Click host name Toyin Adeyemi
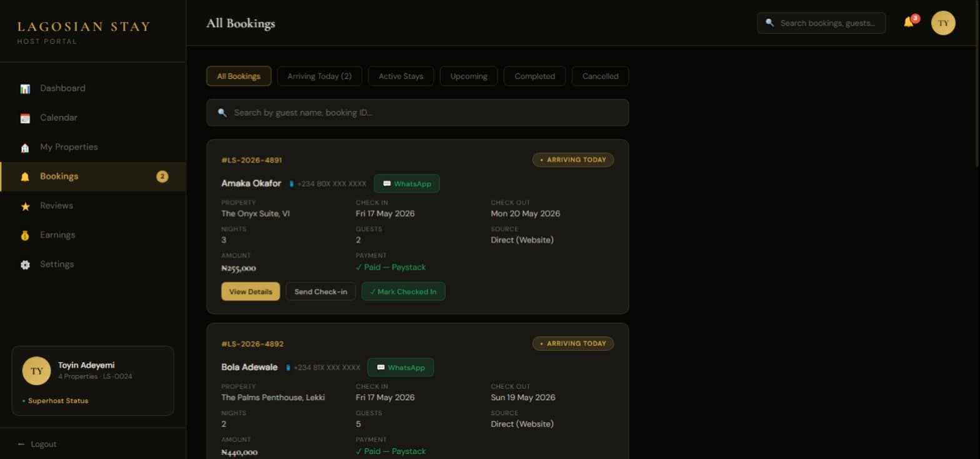The image size is (980, 459). point(86,365)
